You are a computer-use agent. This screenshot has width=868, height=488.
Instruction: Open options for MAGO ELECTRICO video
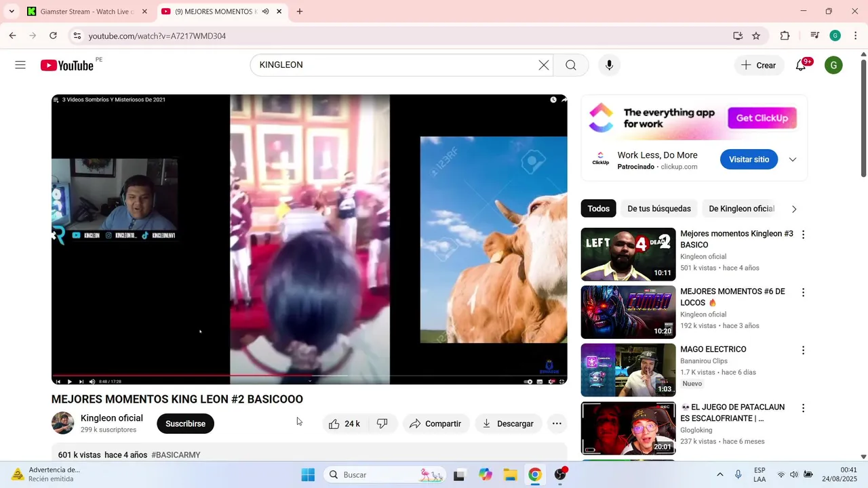803,350
